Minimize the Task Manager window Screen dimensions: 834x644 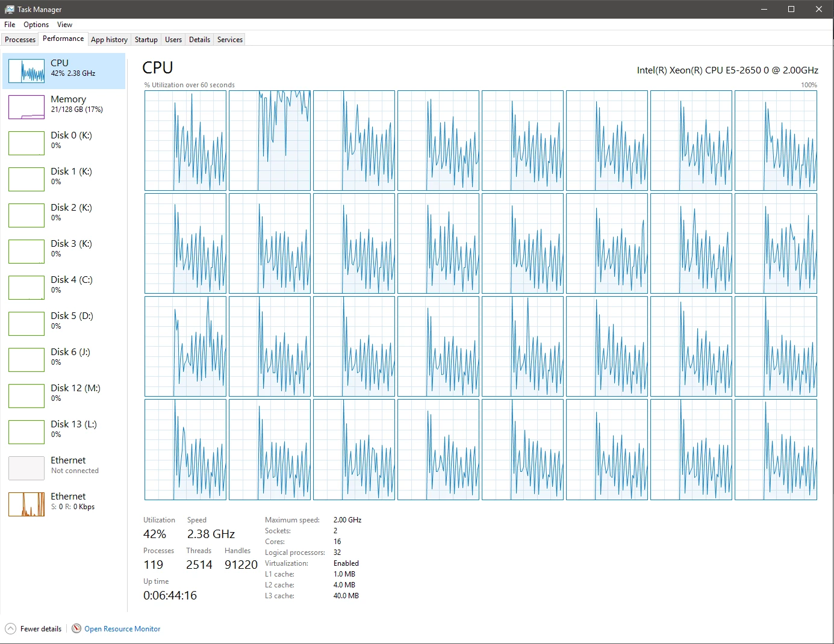[x=764, y=9]
